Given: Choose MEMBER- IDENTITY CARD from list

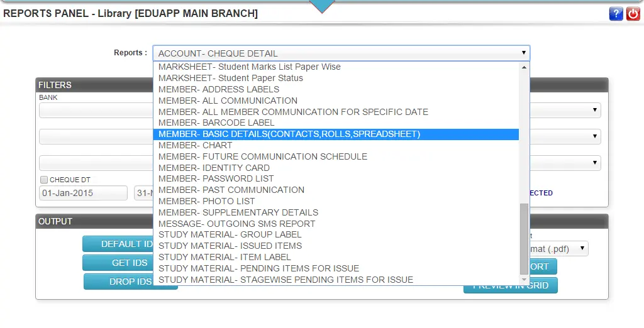Looking at the screenshot, I should pyautogui.click(x=214, y=168).
